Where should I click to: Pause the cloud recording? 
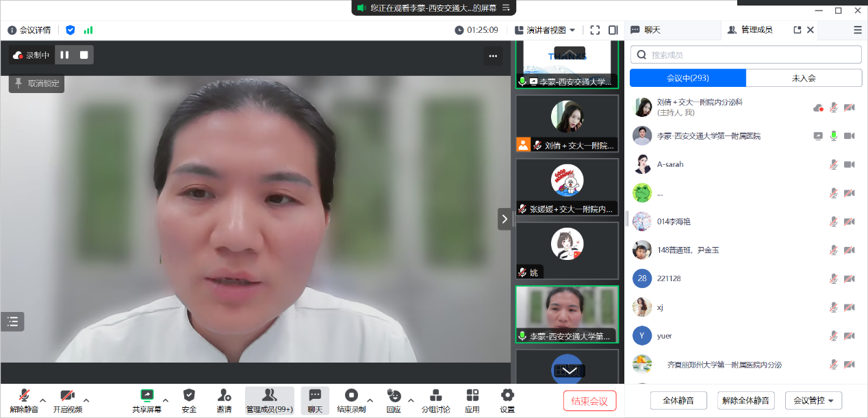64,55
